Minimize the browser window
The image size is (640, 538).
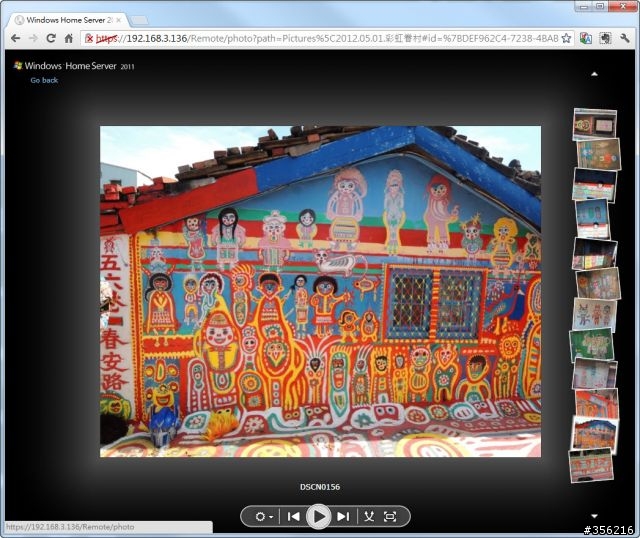point(584,6)
